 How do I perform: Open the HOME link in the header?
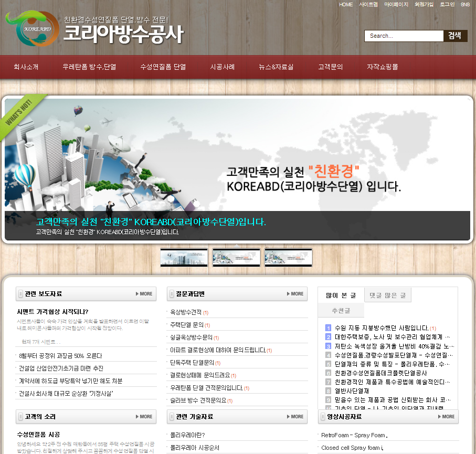(x=346, y=5)
